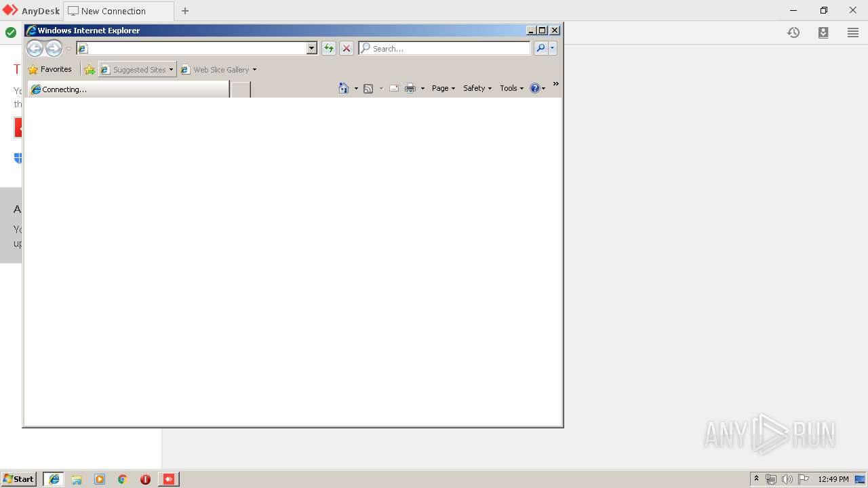Show hidden system tray icons
This screenshot has width=868, height=488.
pos(757,479)
